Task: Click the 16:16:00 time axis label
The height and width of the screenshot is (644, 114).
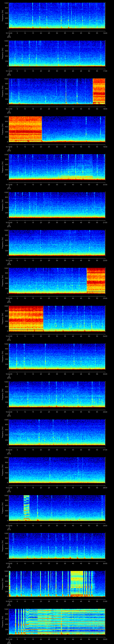Action: [x=9, y=71]
